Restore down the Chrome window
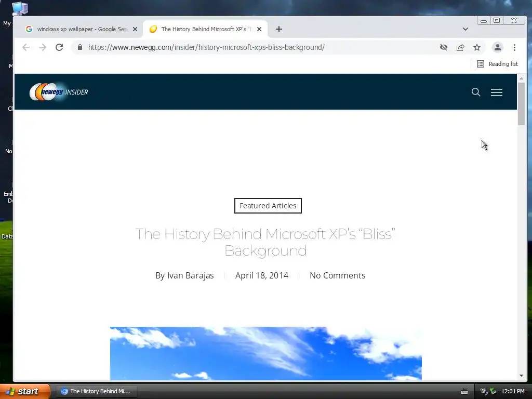 (496, 21)
